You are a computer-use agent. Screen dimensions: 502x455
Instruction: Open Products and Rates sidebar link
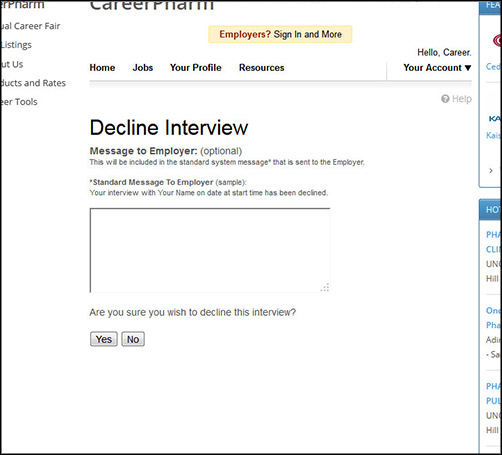coord(33,83)
